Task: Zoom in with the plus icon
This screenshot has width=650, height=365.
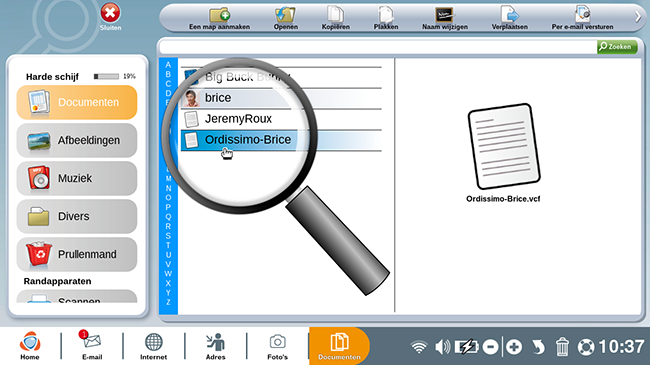Action: tap(514, 347)
